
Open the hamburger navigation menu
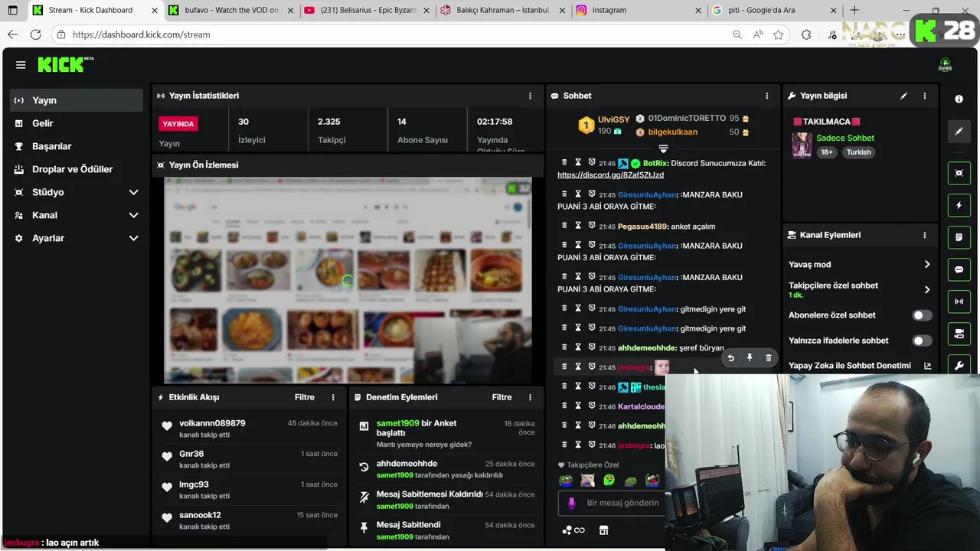tap(21, 65)
